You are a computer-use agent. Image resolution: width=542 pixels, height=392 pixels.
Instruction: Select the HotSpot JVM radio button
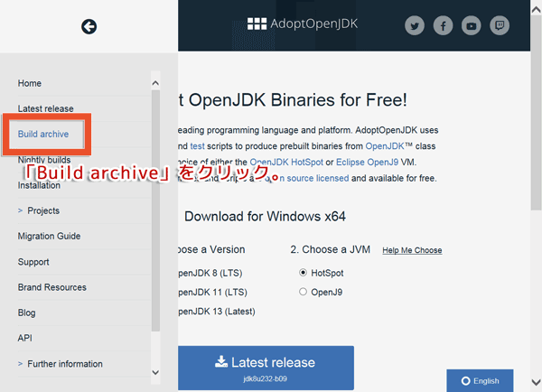303,273
